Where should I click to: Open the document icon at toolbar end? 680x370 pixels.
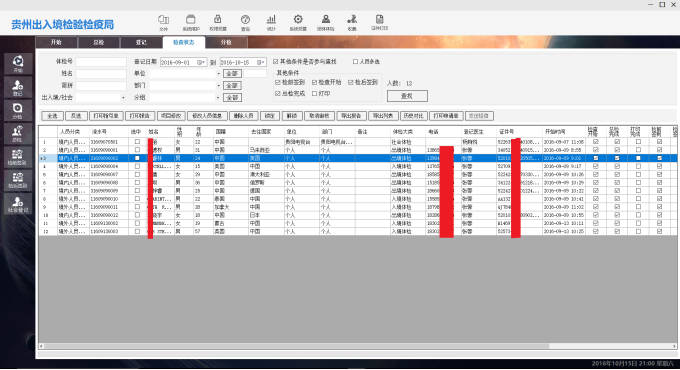pyautogui.click(x=379, y=19)
